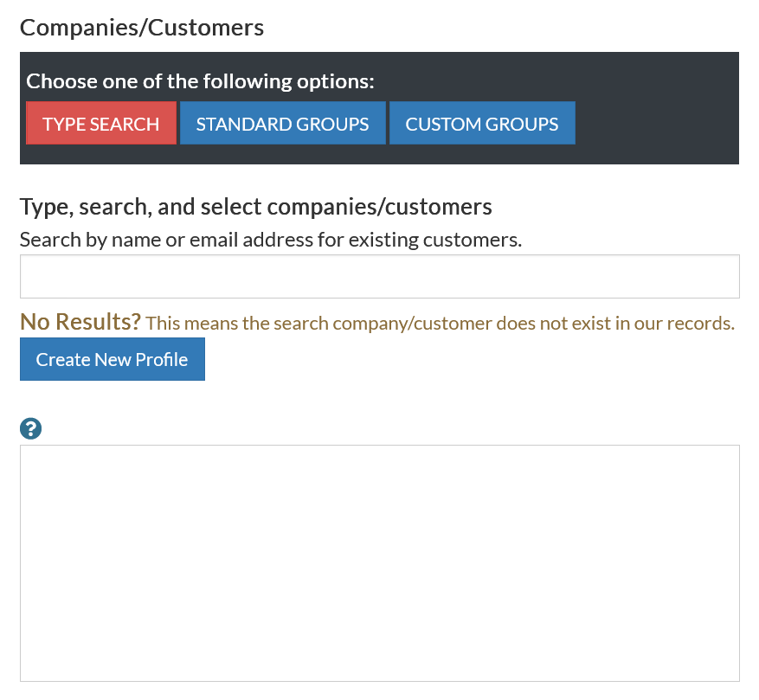Click inside the large empty selection list box
The width and height of the screenshot is (759, 700).
pyautogui.click(x=379, y=562)
